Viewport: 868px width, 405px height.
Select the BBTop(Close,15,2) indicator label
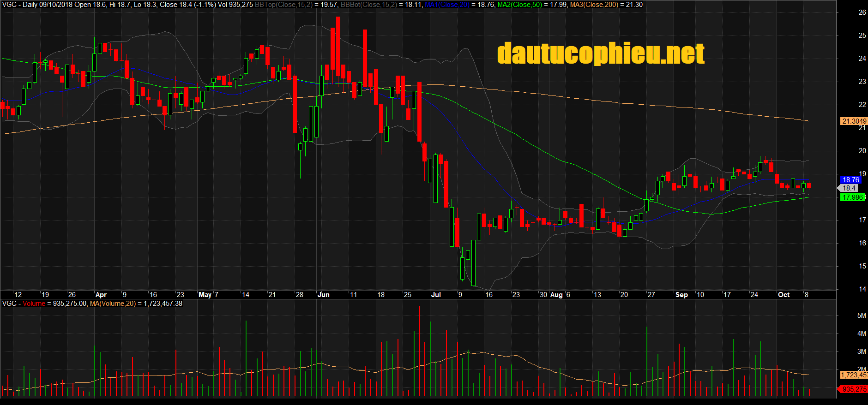pyautogui.click(x=283, y=5)
